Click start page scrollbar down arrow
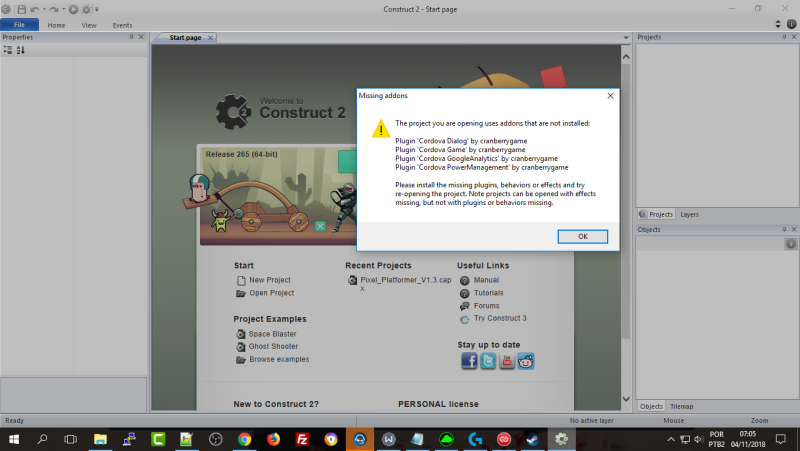Screen dimensions: 800x451 click(x=626, y=399)
